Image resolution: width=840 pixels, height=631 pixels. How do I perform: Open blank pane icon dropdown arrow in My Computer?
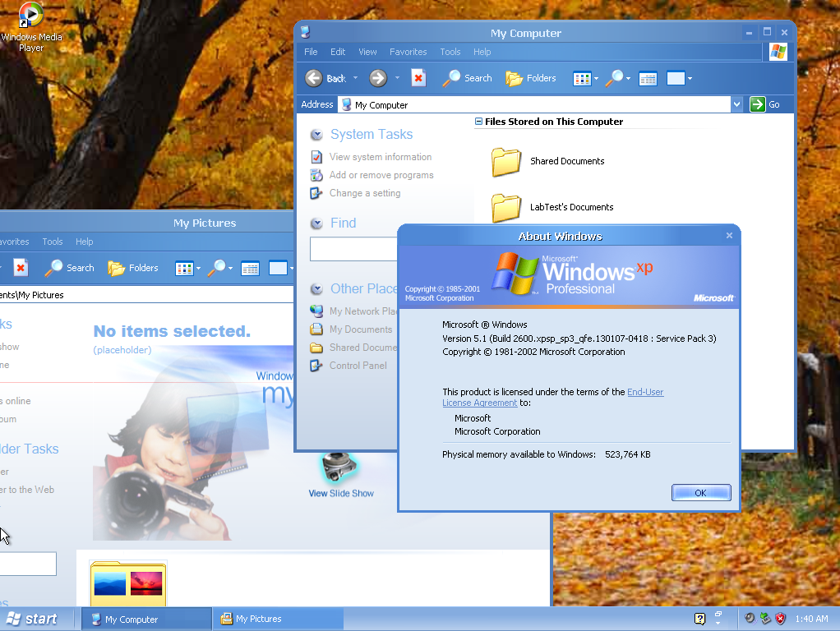coord(690,79)
